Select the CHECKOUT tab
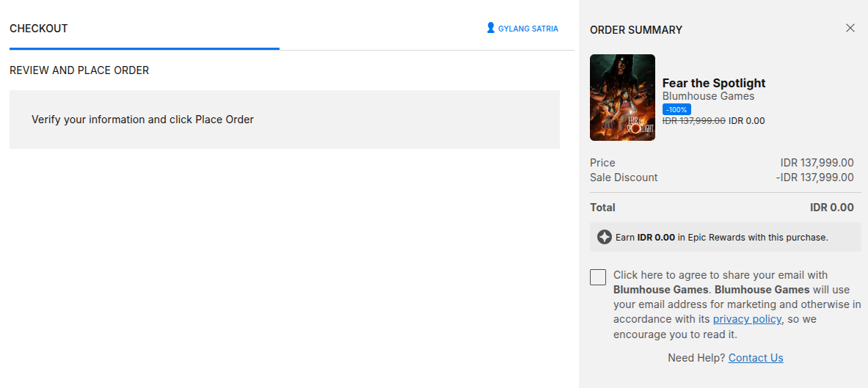The image size is (868, 388). coord(39,29)
